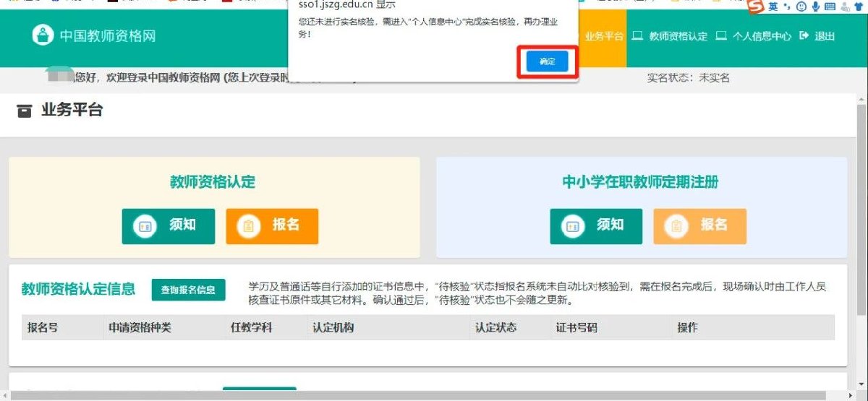Click the Sogou emoji smiley icon
Viewport: 868px width, 401px height.
[801, 7]
